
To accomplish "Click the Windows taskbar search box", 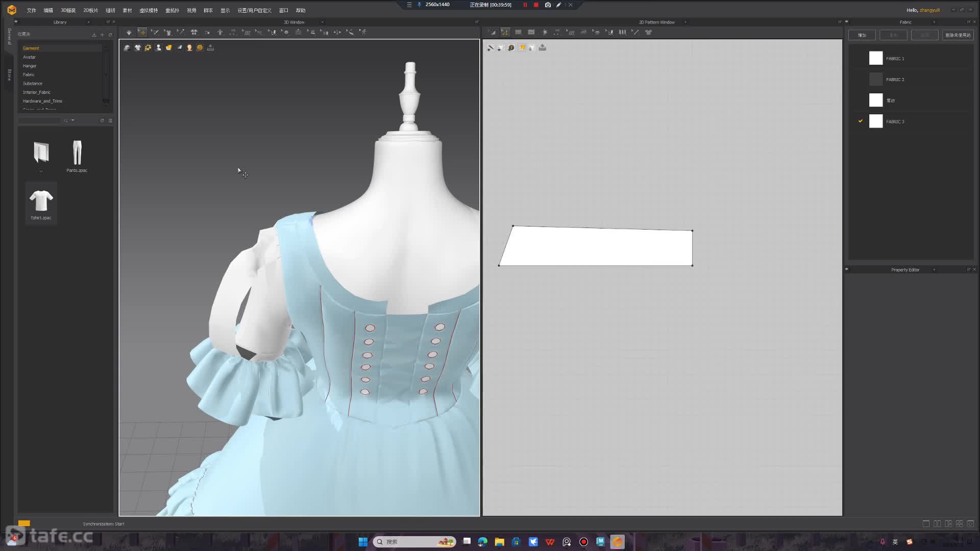I will [x=414, y=542].
